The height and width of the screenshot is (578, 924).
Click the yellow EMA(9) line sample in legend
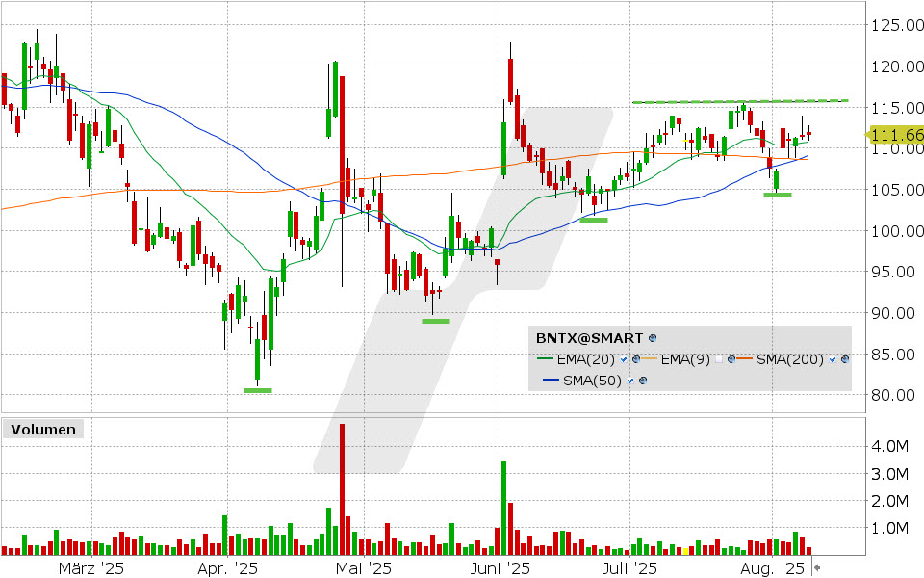point(650,359)
